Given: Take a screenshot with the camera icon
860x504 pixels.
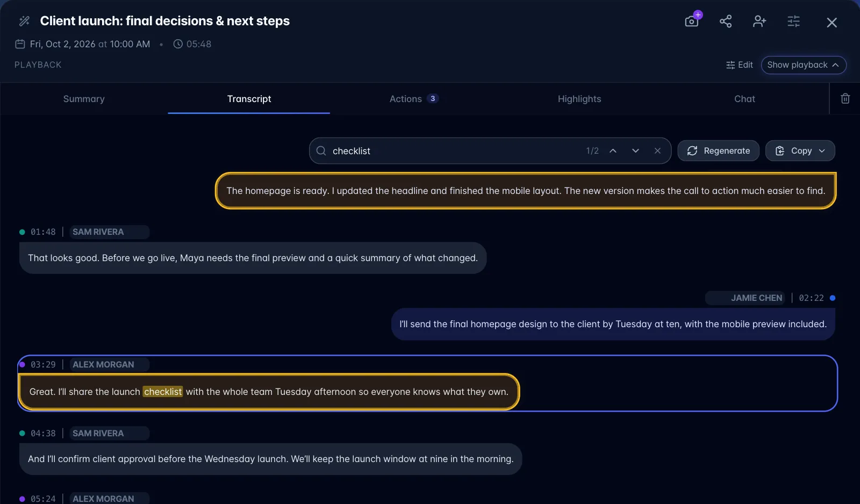Looking at the screenshot, I should (x=692, y=21).
